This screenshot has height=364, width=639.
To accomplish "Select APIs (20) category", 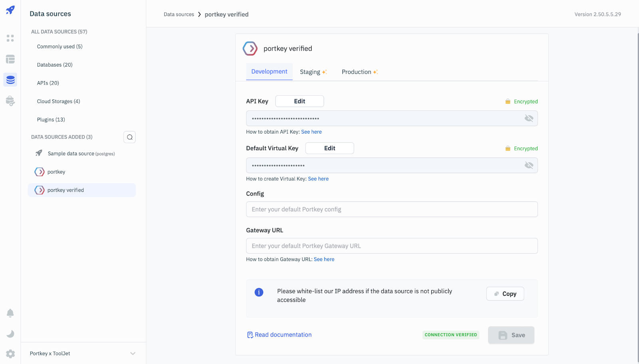I will [x=48, y=83].
